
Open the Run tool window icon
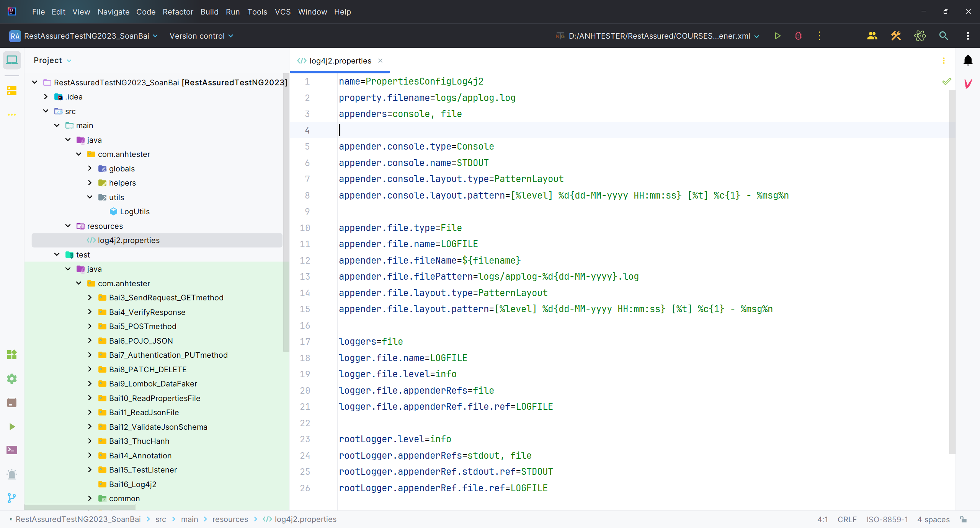click(x=12, y=427)
